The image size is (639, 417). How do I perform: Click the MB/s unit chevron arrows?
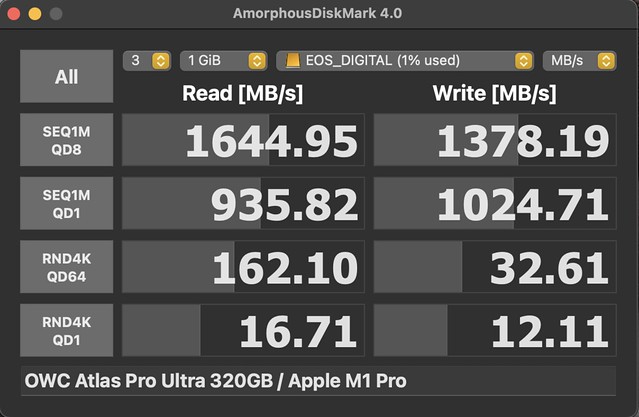(x=606, y=61)
